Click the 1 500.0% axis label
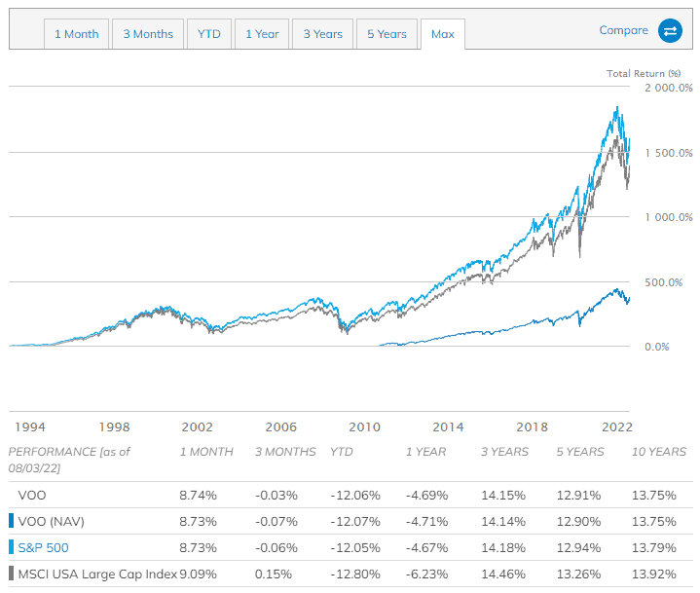This screenshot has width=700, height=593. click(x=669, y=153)
